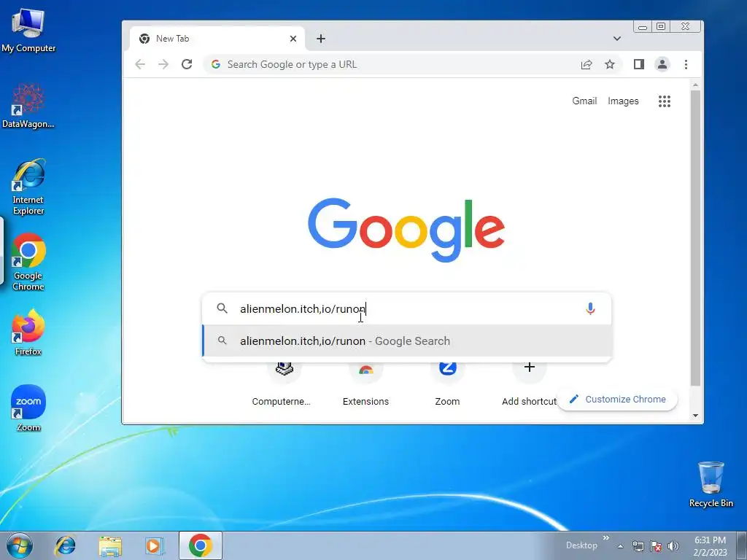747x560 pixels.
Task: Open the clock showing 6:31 PM
Action: [711, 546]
